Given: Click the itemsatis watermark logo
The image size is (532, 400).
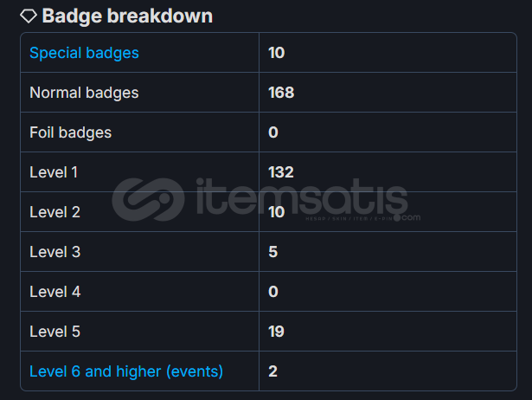Looking at the screenshot, I should [266, 200].
